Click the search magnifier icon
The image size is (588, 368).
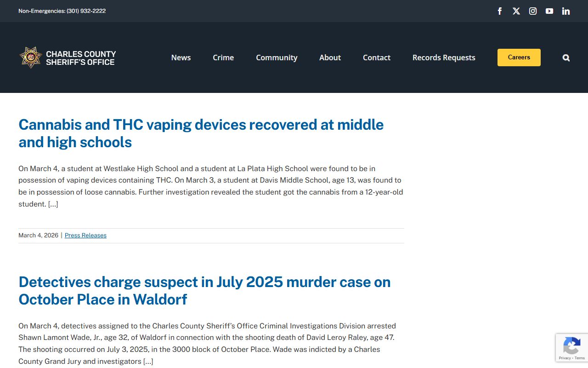coord(566,57)
